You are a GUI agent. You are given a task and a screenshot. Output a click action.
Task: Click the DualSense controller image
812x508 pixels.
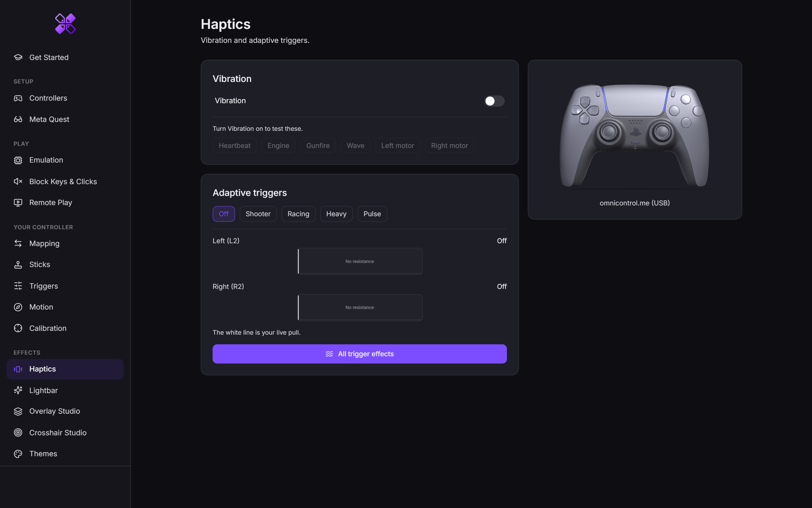click(634, 135)
